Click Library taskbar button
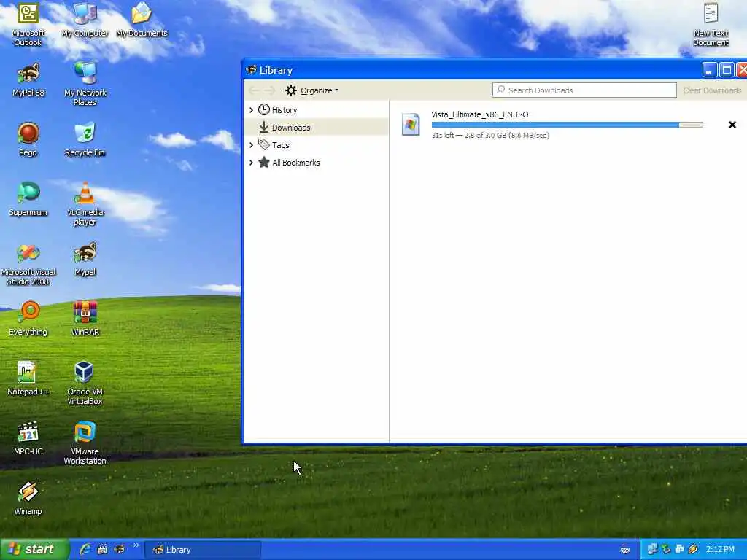This screenshot has width=747, height=560. point(203,550)
